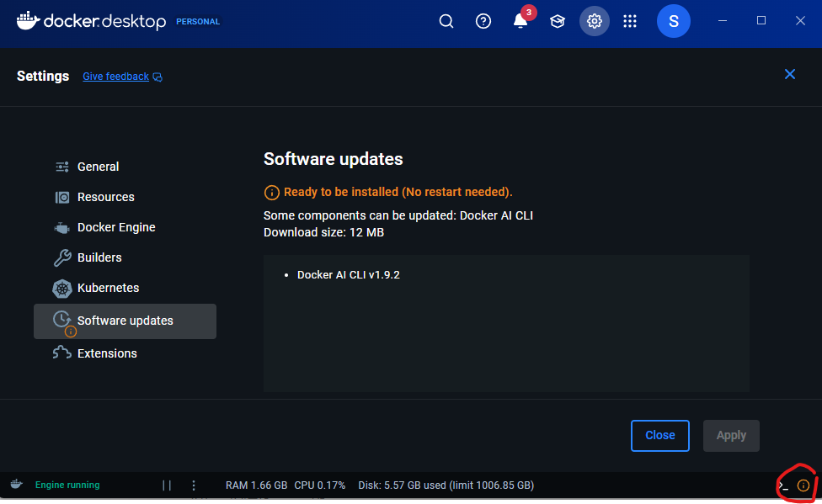
Task: Minimize the Docker Desktop window
Action: click(x=723, y=21)
